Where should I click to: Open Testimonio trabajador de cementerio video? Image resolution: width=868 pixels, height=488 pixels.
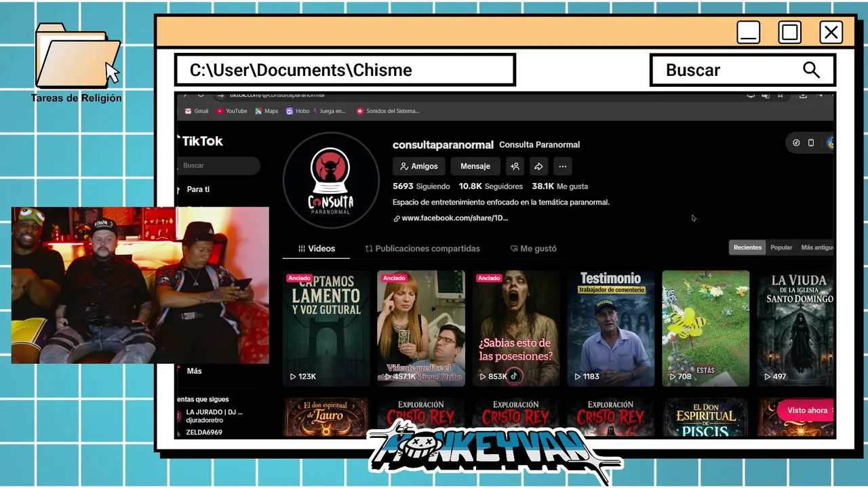click(x=611, y=329)
